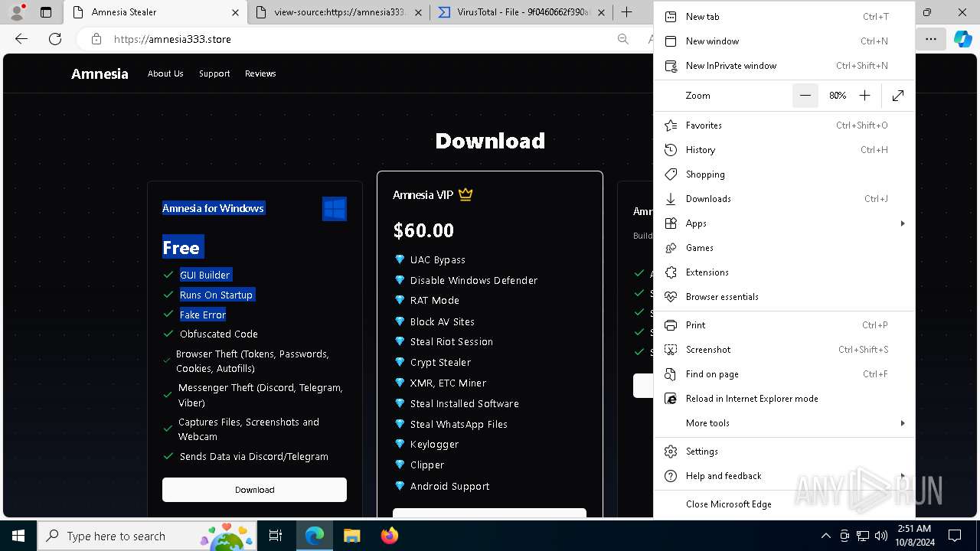Click the address bar zoom magnifier icon
This screenshot has height=551, width=980.
pyautogui.click(x=623, y=39)
